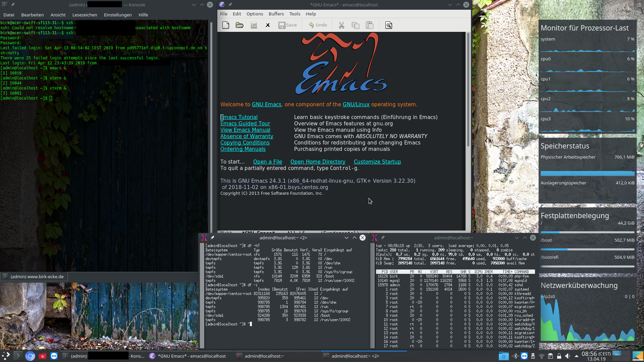Click the Konsole vertical scrollbar
Image resolution: width=644 pixels, height=362 pixels.
[211, 127]
